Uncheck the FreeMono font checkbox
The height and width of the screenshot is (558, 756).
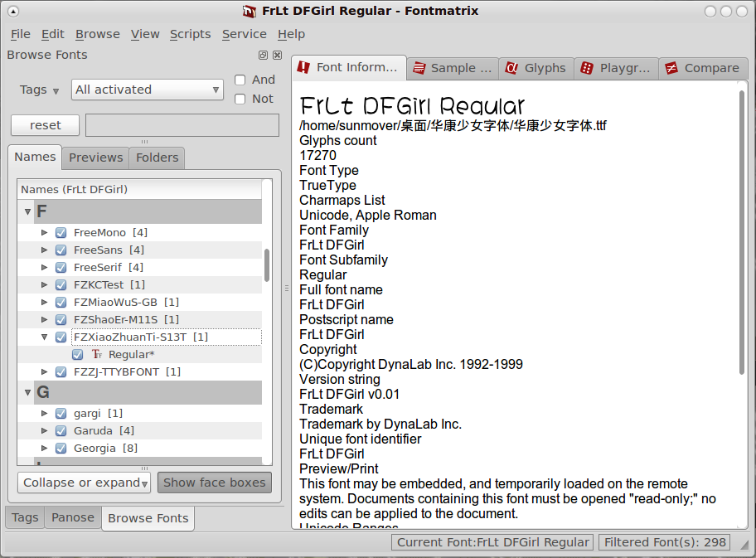(61, 233)
